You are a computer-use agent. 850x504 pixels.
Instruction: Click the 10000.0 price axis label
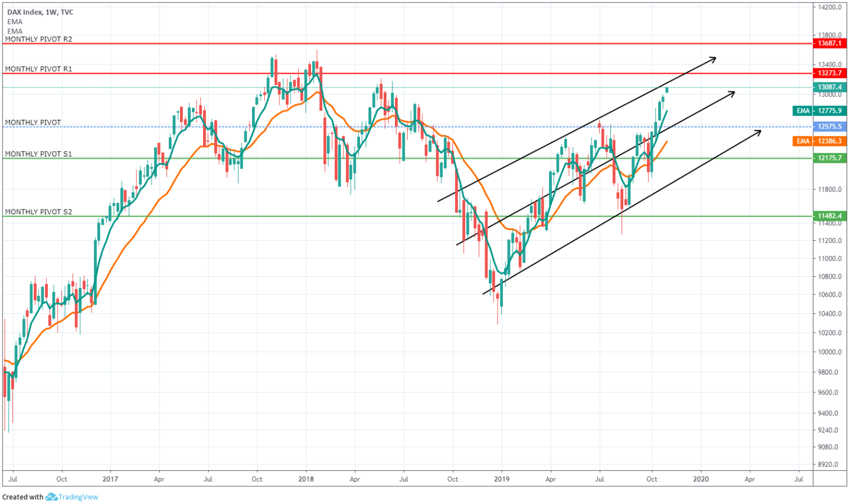click(830, 352)
